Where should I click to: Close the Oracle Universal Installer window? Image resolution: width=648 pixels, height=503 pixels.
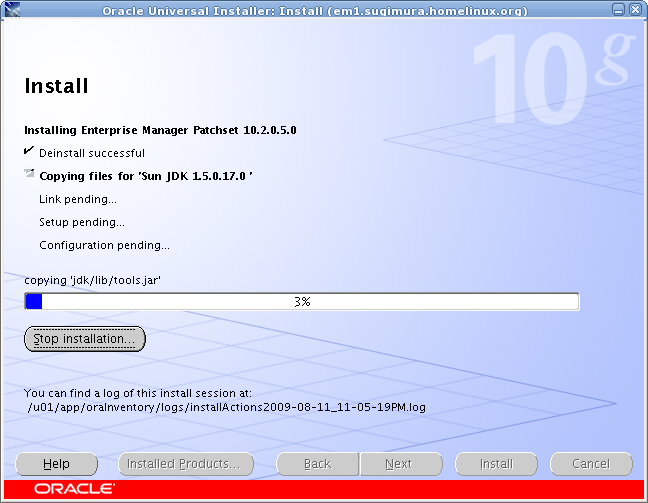click(635, 9)
